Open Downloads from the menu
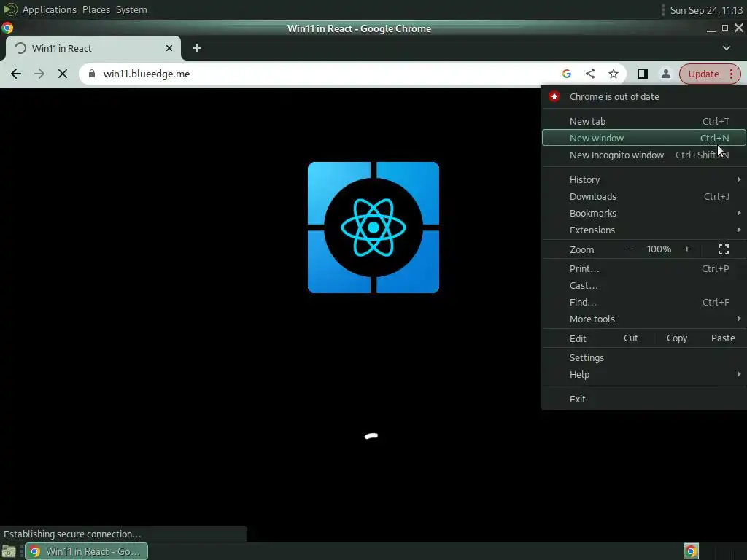The height and width of the screenshot is (560, 747). coord(644,196)
